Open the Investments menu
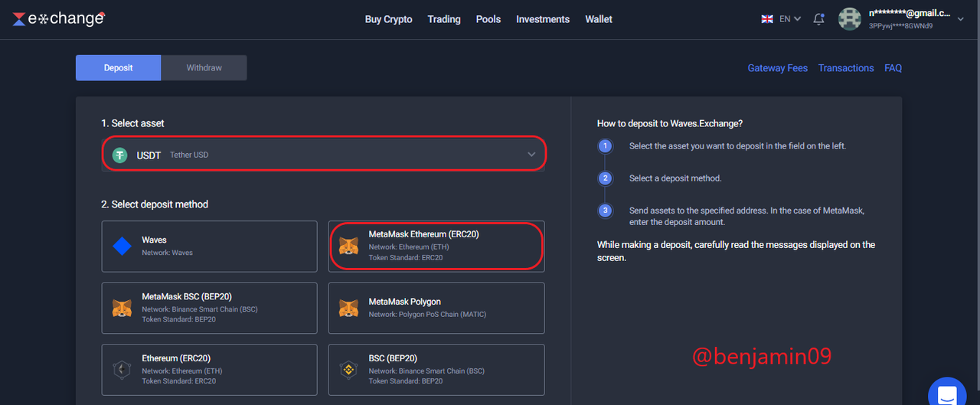Image resolution: width=980 pixels, height=405 pixels. pyautogui.click(x=543, y=19)
